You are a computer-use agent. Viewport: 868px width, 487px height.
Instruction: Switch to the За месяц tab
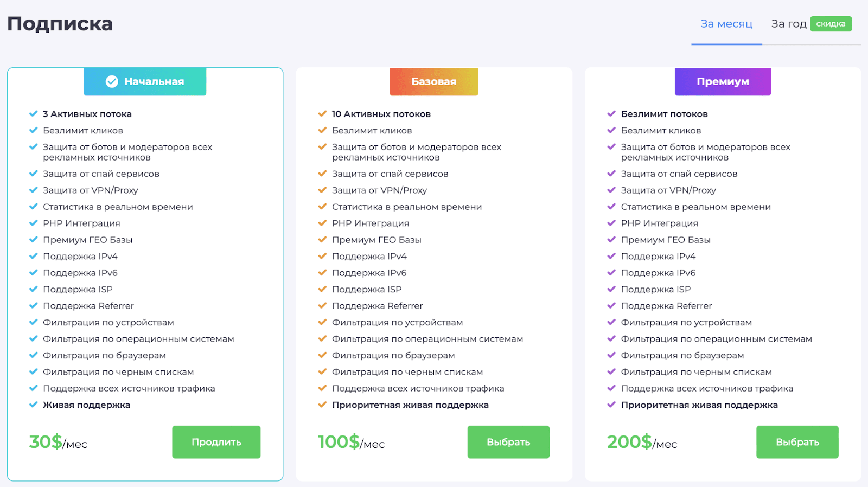(726, 24)
